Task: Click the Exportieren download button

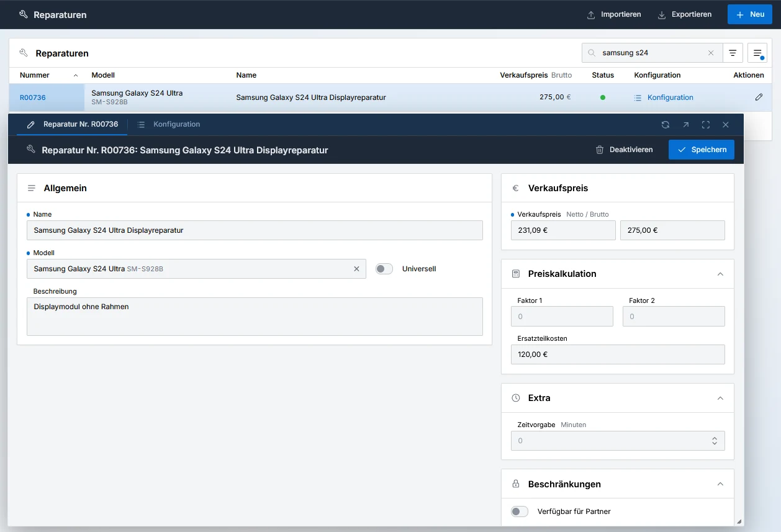Action: (685, 14)
